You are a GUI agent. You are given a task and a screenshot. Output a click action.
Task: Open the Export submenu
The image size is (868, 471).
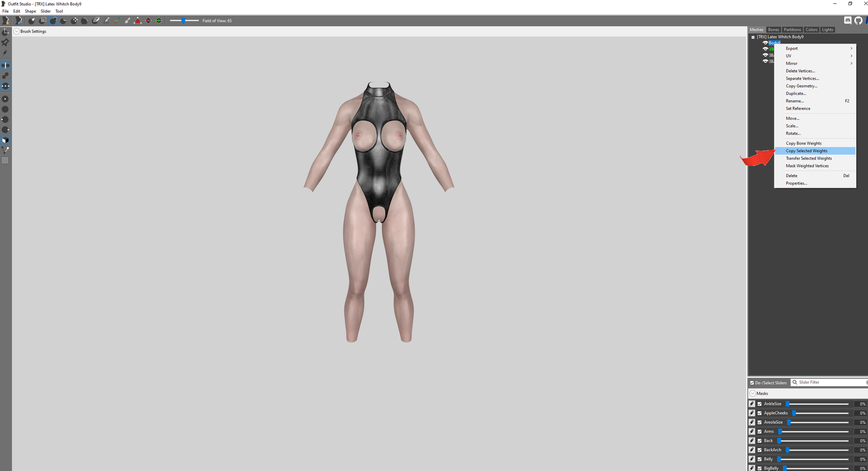(x=815, y=48)
